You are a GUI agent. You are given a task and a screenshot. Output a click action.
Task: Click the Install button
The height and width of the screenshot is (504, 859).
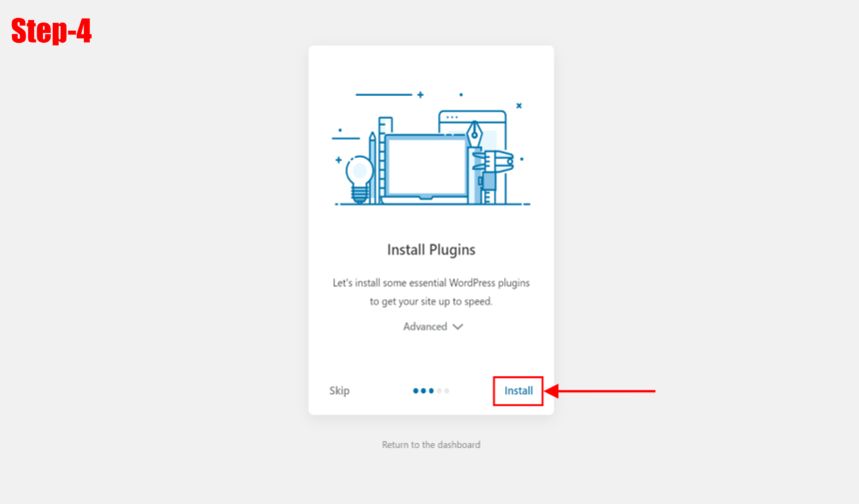(x=518, y=390)
